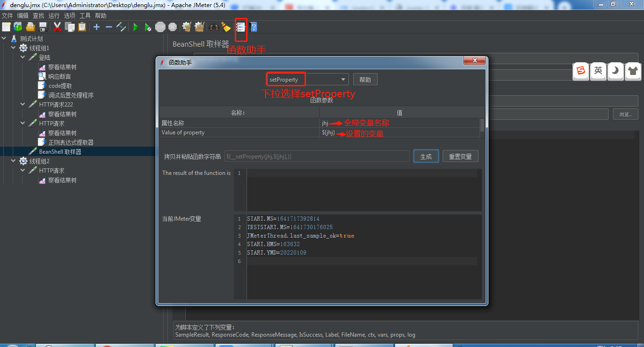This screenshot has width=644, height=347.
Task: Click the moon icon in IME bar
Action: pos(615,71)
